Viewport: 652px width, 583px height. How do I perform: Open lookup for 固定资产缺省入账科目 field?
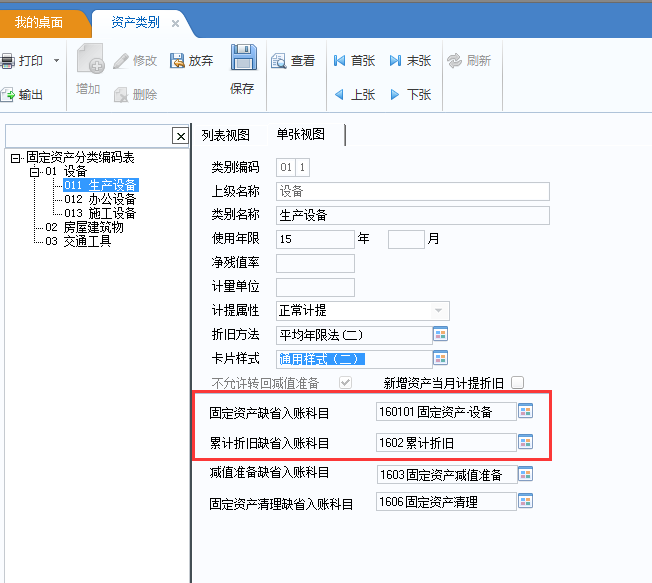tap(526, 411)
